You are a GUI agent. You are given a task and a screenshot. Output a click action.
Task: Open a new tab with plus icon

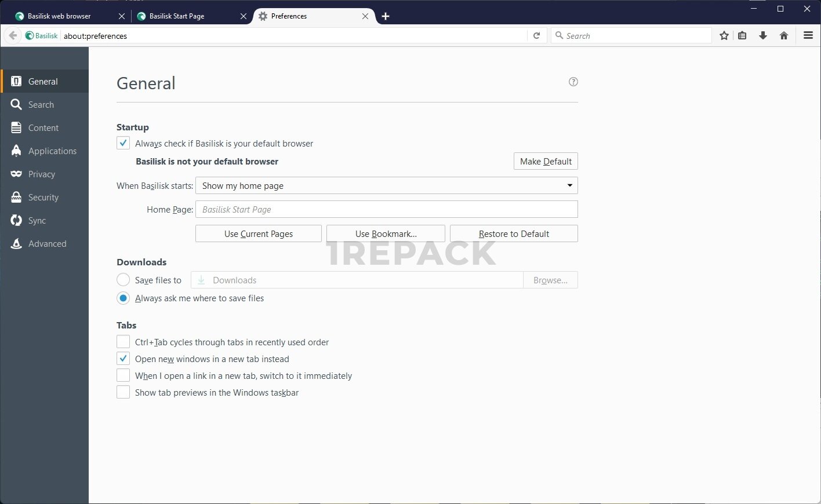click(386, 16)
